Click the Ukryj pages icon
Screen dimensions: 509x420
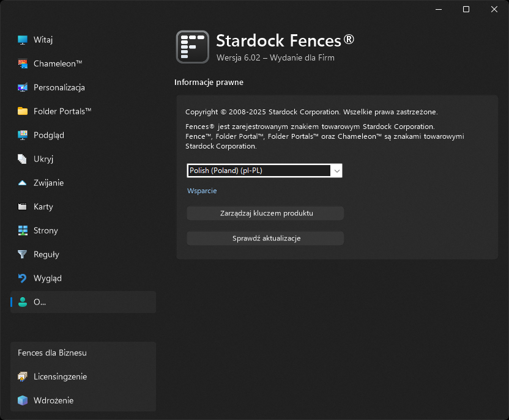pos(23,159)
